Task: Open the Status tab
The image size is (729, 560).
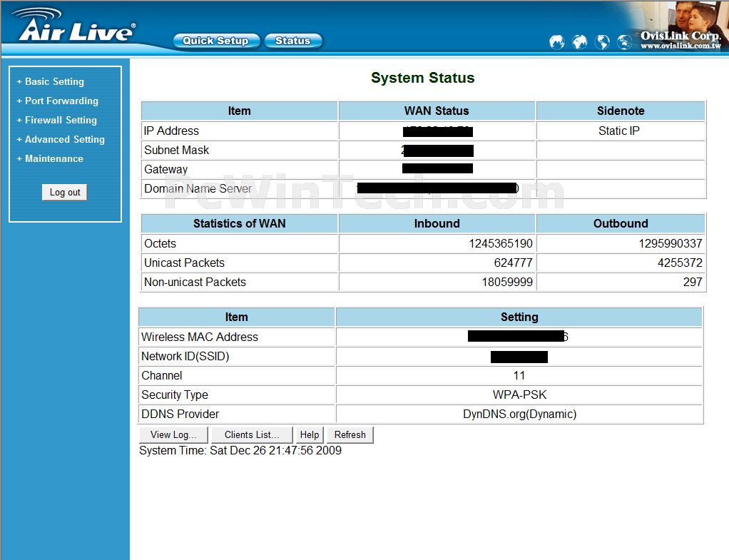Action: point(293,41)
